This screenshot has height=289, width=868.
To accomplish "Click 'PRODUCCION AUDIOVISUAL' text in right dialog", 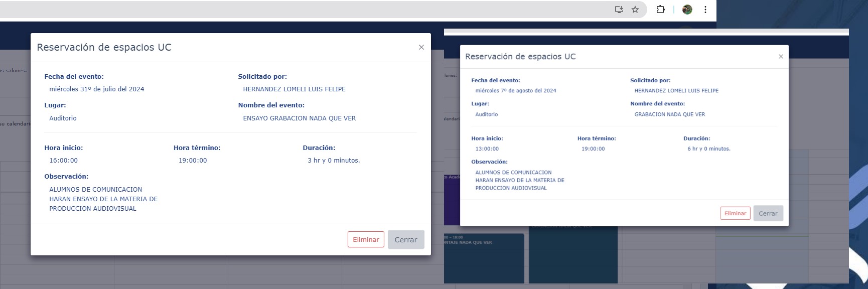I will pos(511,188).
